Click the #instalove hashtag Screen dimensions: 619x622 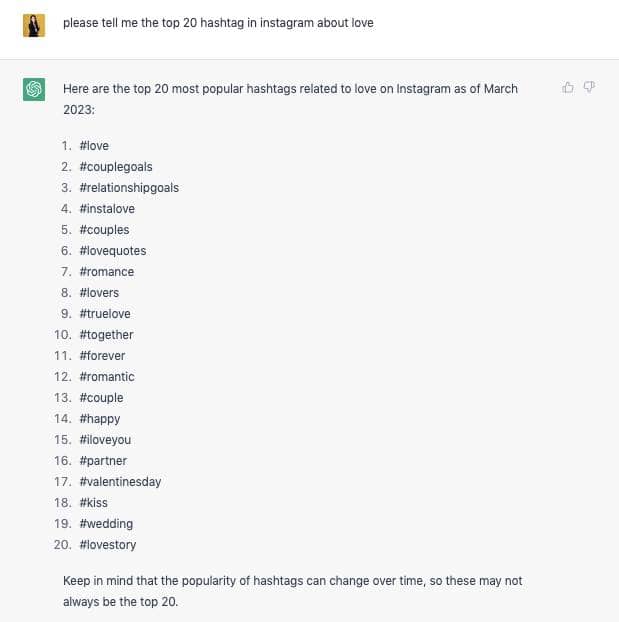(107, 209)
